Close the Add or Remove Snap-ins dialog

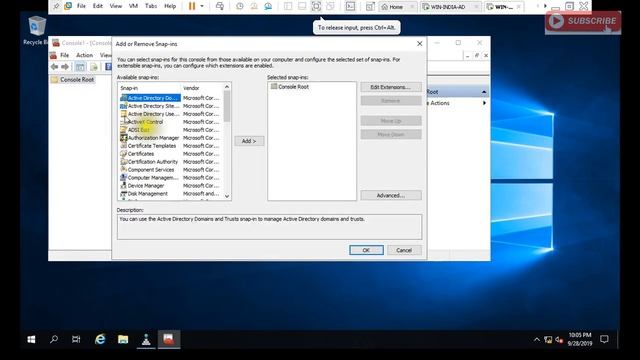tap(419, 43)
